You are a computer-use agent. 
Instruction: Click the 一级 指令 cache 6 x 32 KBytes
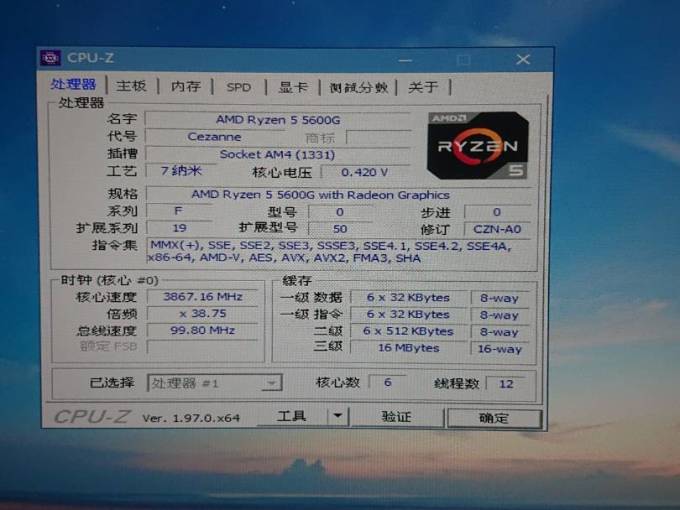pos(408,314)
